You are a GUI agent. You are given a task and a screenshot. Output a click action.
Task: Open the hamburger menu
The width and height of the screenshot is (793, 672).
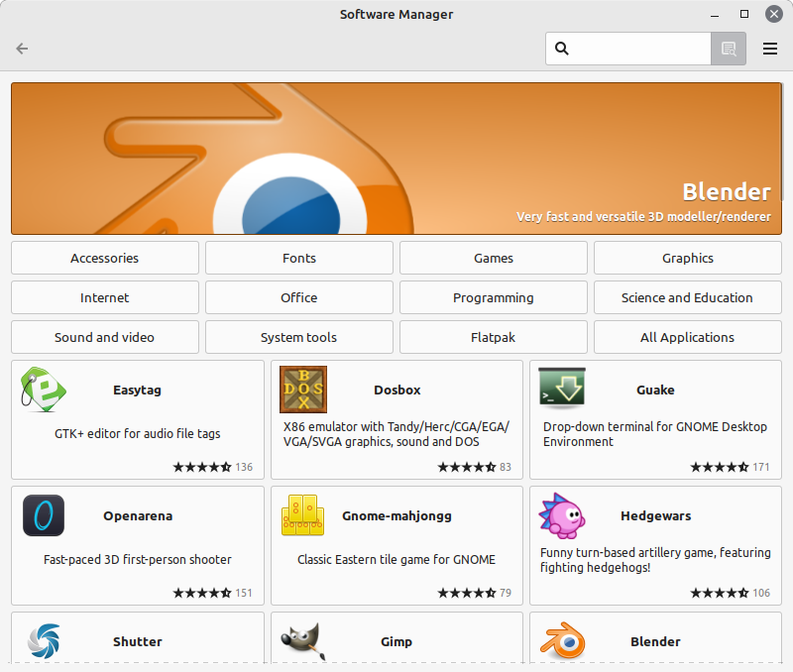[x=770, y=49]
